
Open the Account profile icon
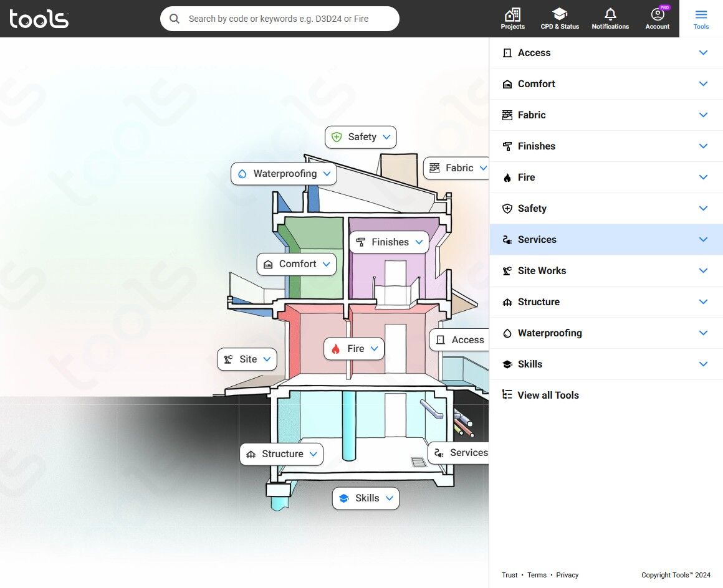[x=657, y=14]
